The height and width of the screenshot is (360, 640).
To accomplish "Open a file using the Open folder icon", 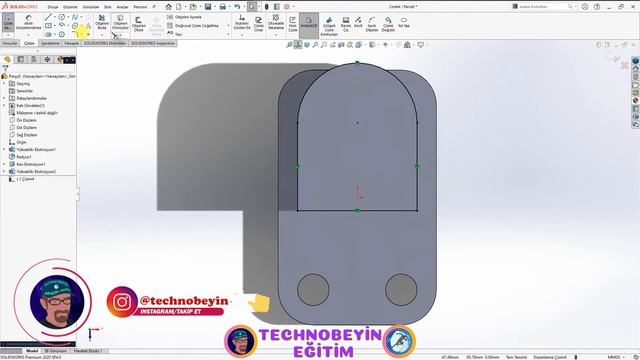I will 193,7.
